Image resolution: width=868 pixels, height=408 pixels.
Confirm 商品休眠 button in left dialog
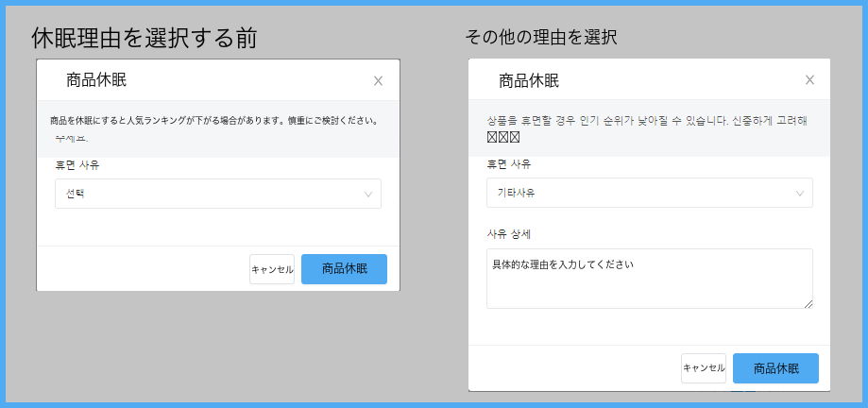click(345, 269)
